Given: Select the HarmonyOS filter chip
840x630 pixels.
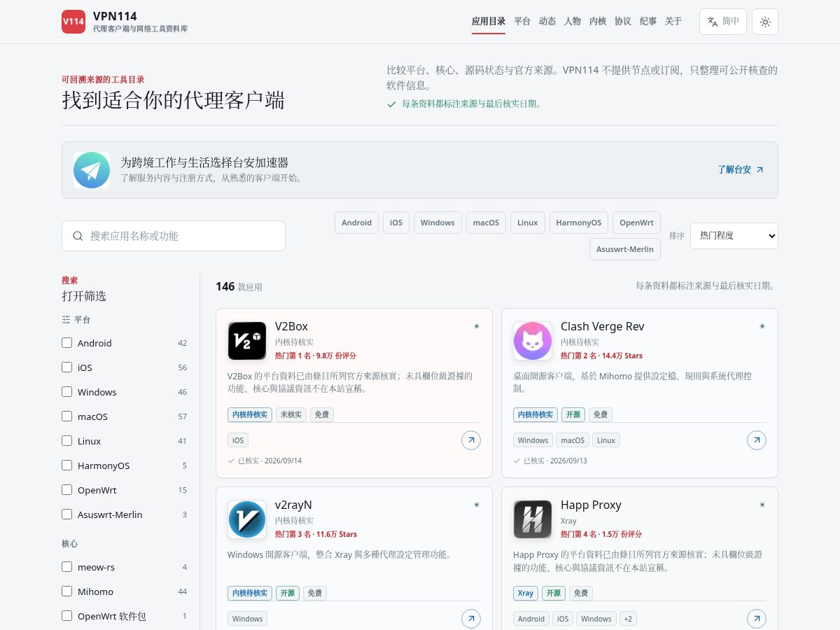Looking at the screenshot, I should tap(579, 223).
